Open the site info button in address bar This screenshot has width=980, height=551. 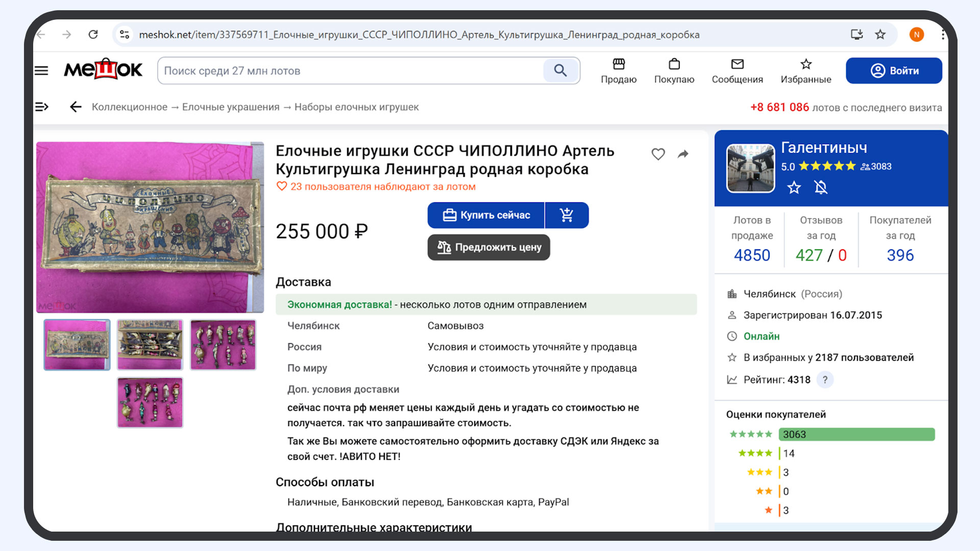(x=125, y=35)
